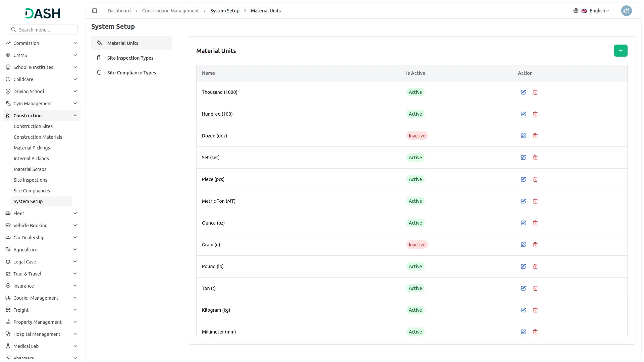Delete the Dozen (doz) unit
The height and width of the screenshot is (362, 644).
pos(535,136)
